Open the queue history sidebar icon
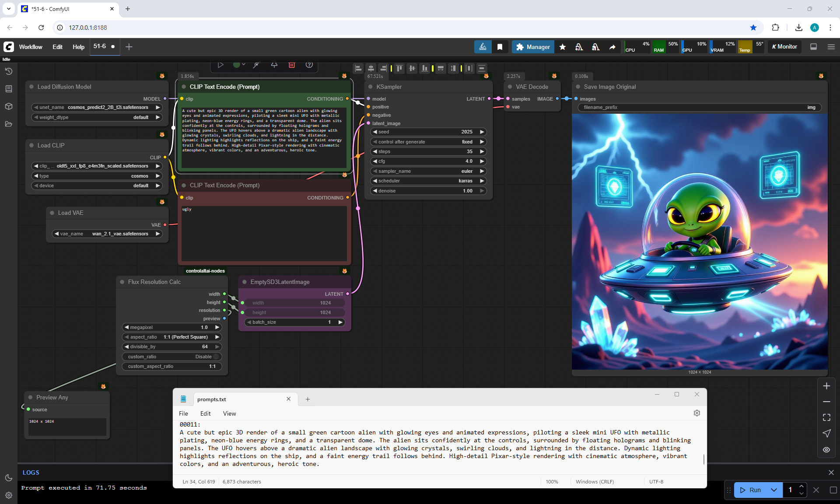The height and width of the screenshot is (504, 840). tap(8, 71)
